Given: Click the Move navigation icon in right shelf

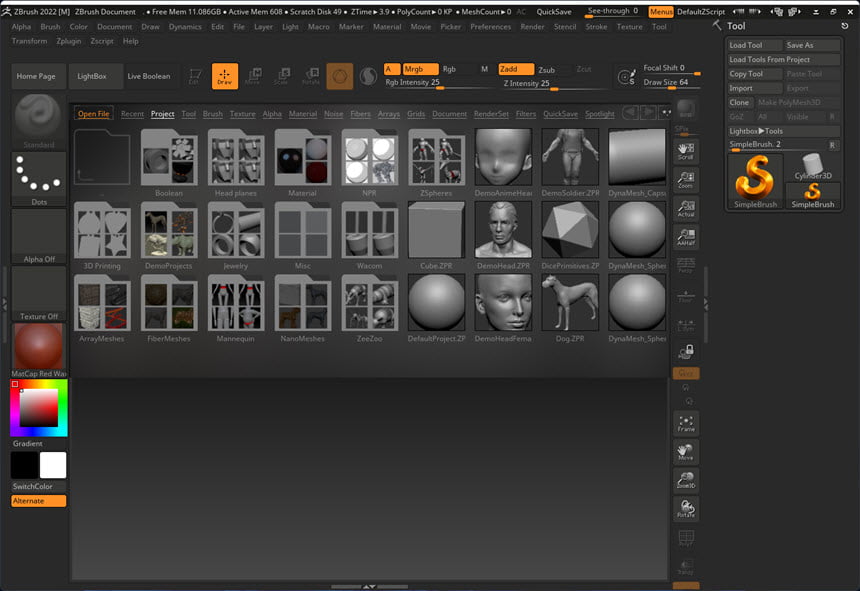Looking at the screenshot, I should pyautogui.click(x=686, y=452).
